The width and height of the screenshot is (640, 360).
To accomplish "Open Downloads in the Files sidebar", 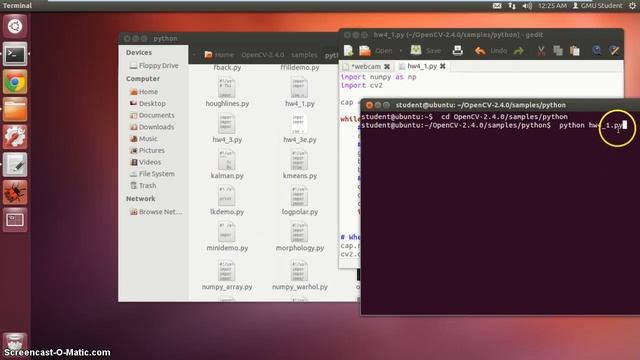I will click(x=152, y=127).
